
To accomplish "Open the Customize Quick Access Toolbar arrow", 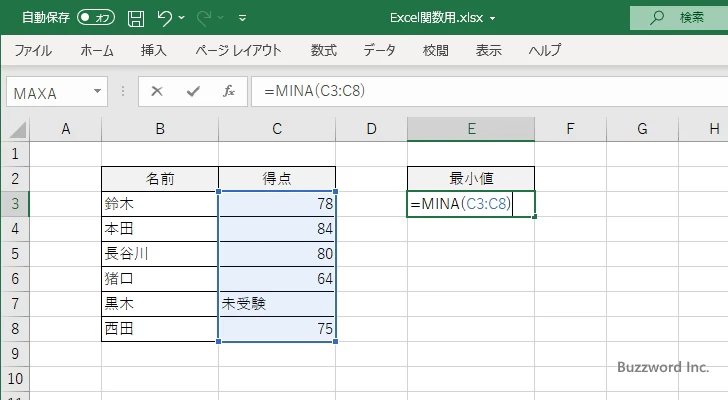I will pyautogui.click(x=242, y=18).
